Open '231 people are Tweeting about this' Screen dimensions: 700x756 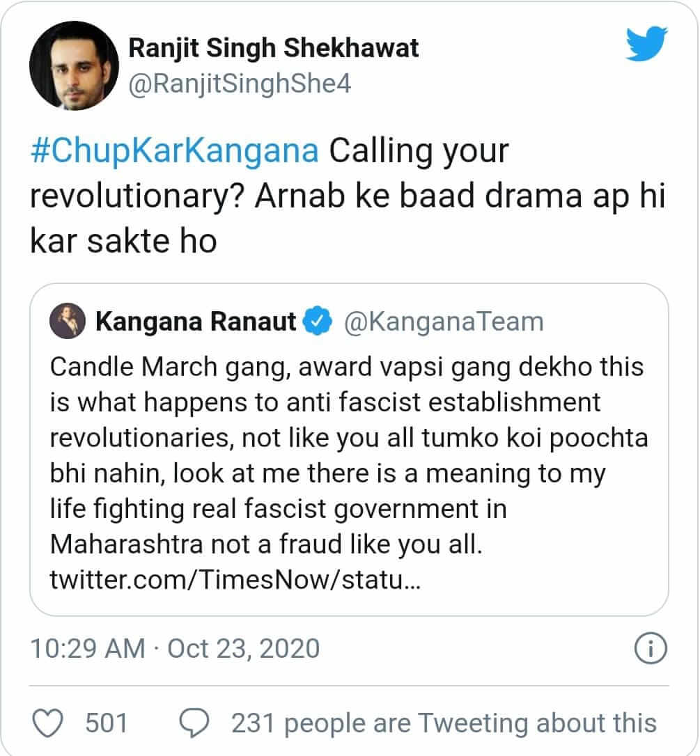click(x=444, y=723)
